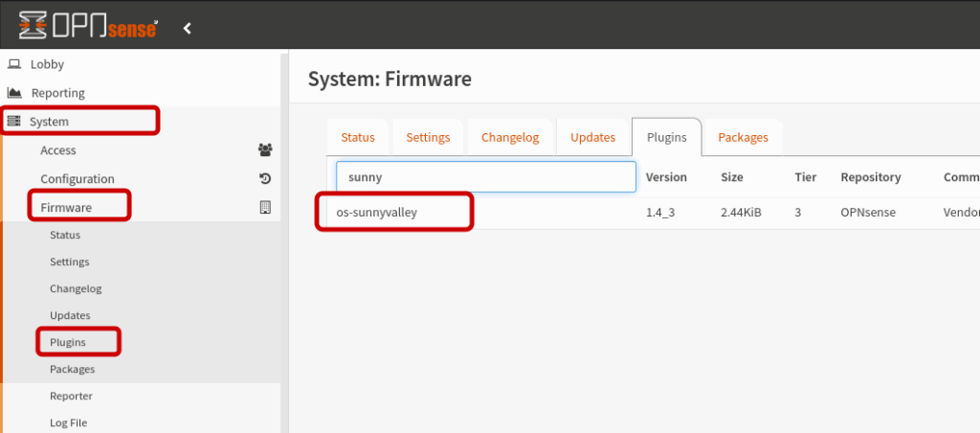Viewport: 980px width, 433px height.
Task: Open the Updates tab
Action: point(592,137)
